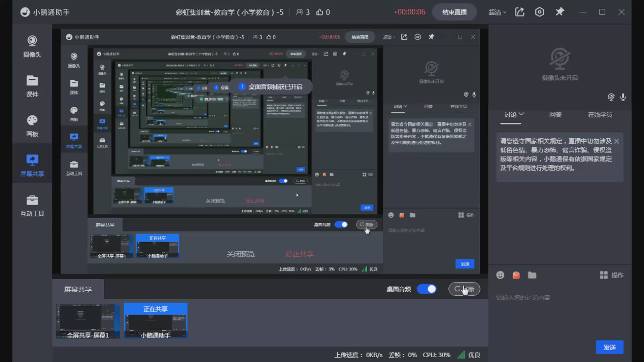Click the viewer count icon showing 3
Image resolution: width=644 pixels, height=362 pixels.
coord(300,12)
